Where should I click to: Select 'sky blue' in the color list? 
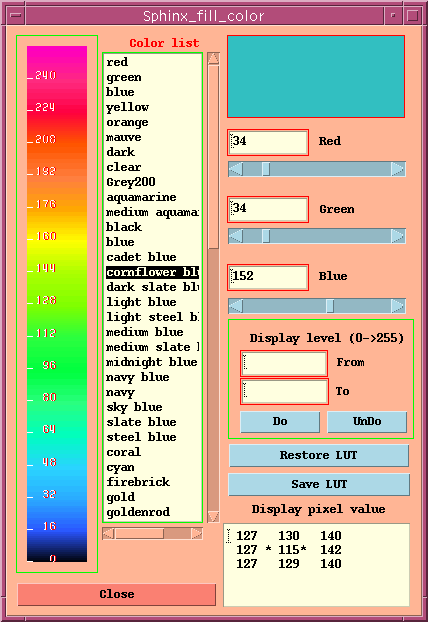pyautogui.click(x=152, y=407)
